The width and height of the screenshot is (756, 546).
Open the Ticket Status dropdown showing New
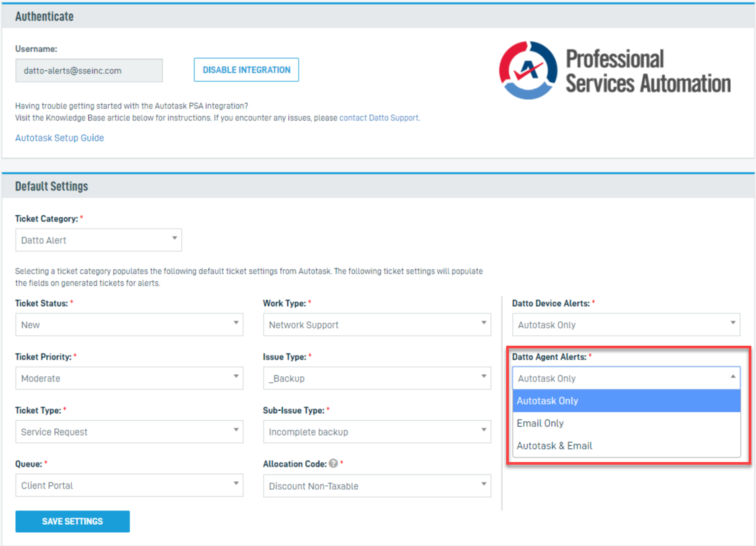pos(130,325)
